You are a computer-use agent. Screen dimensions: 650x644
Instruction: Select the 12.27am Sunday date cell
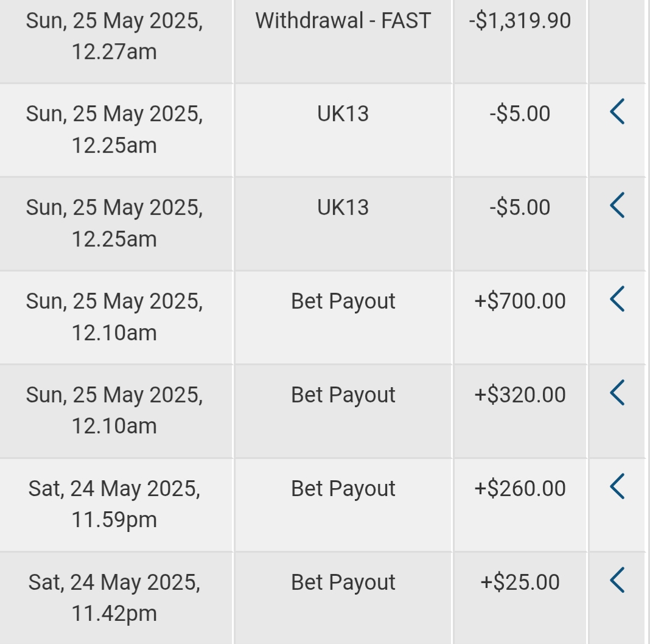pos(114,36)
